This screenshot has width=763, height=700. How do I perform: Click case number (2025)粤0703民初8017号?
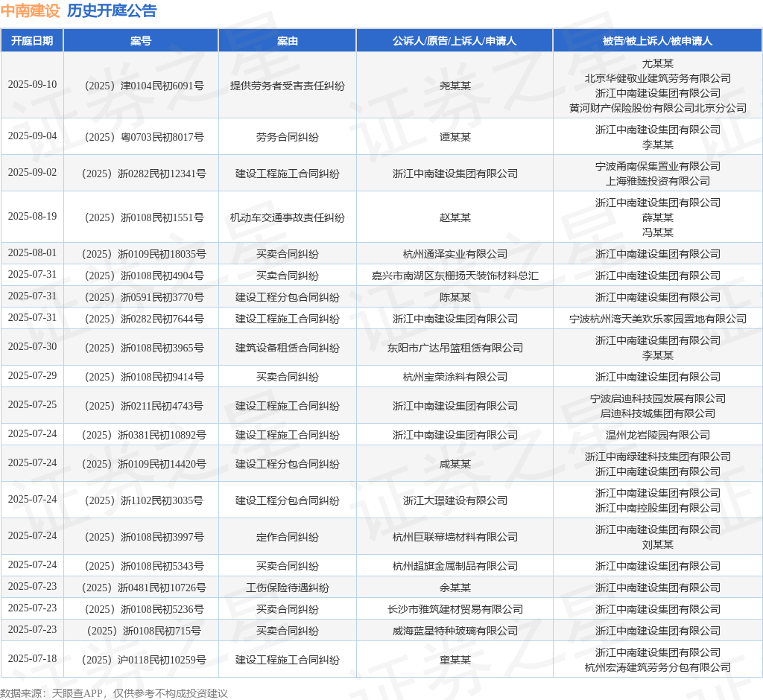[144, 137]
